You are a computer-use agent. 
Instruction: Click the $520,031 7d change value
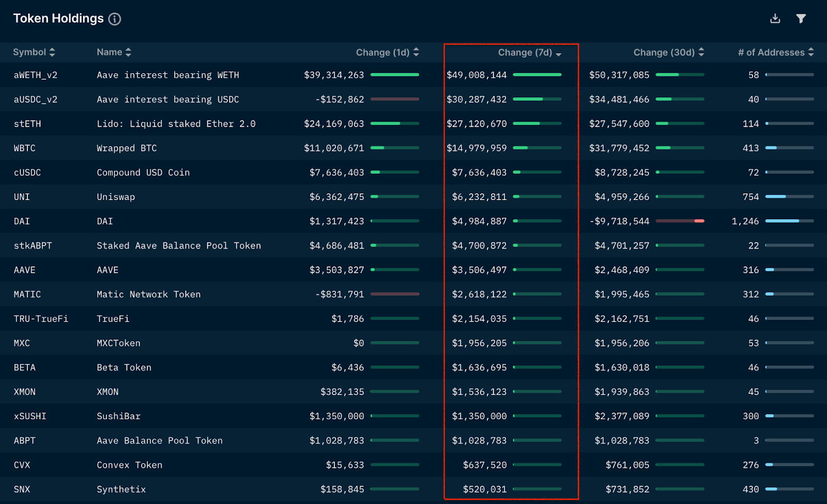pyautogui.click(x=485, y=490)
